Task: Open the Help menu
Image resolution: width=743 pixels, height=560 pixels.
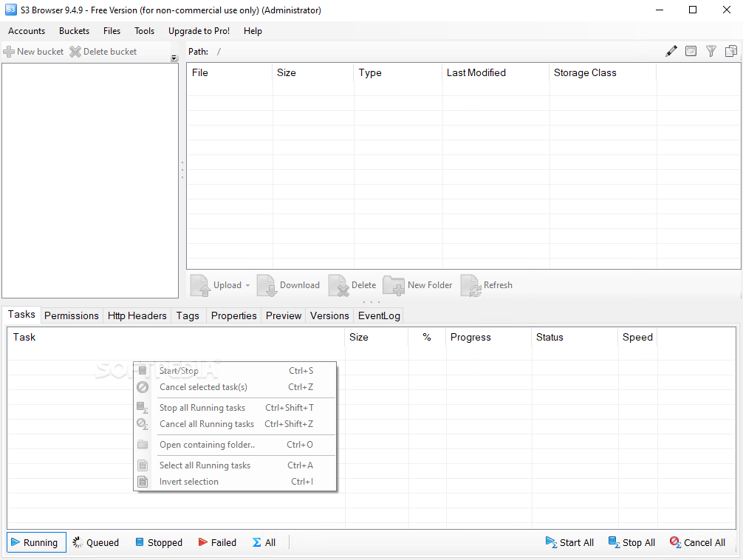Action: click(x=253, y=31)
